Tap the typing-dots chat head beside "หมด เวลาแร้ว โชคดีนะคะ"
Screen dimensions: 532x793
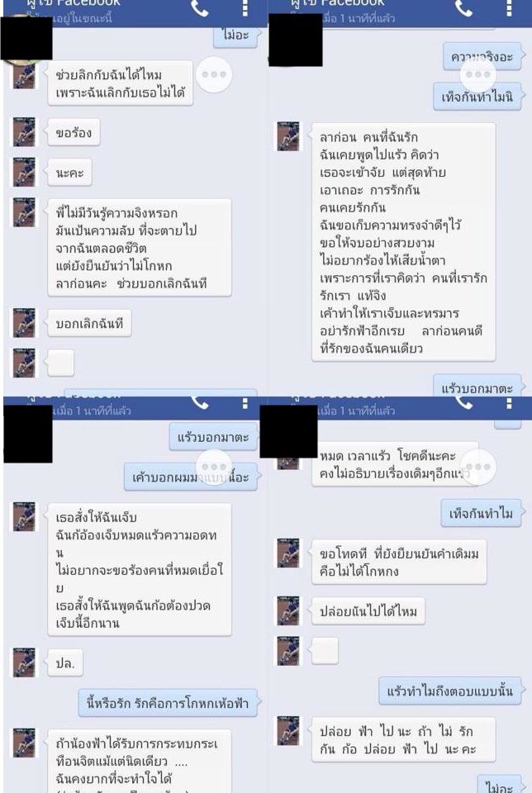[x=477, y=467]
